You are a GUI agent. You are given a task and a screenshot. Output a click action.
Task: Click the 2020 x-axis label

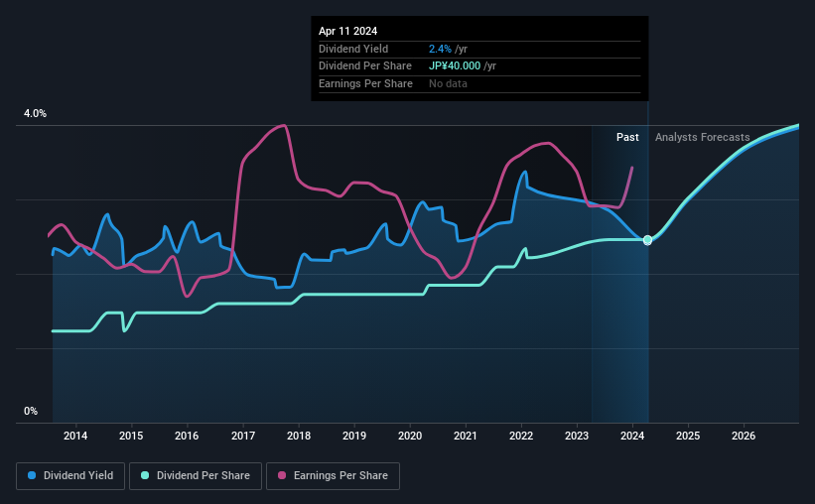tap(410, 436)
